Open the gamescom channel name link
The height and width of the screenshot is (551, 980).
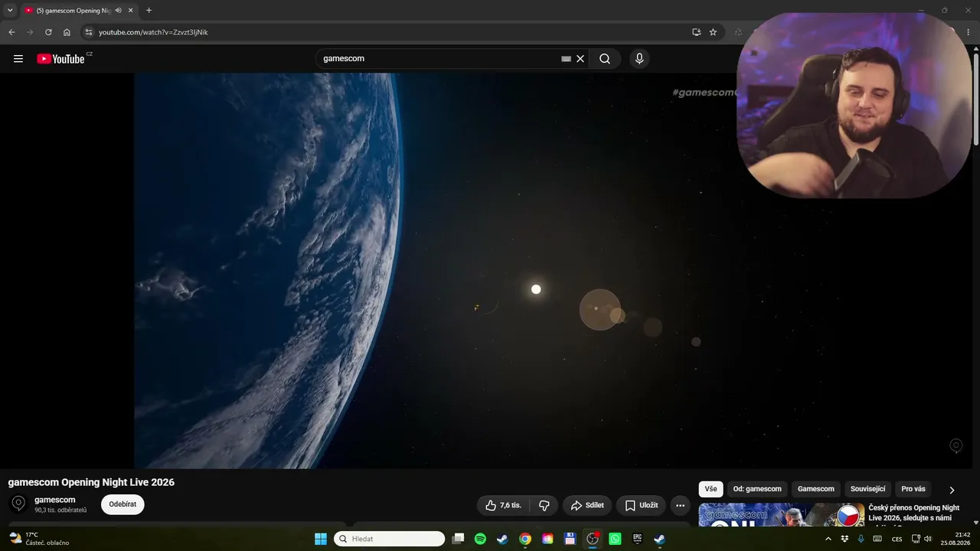[55, 500]
